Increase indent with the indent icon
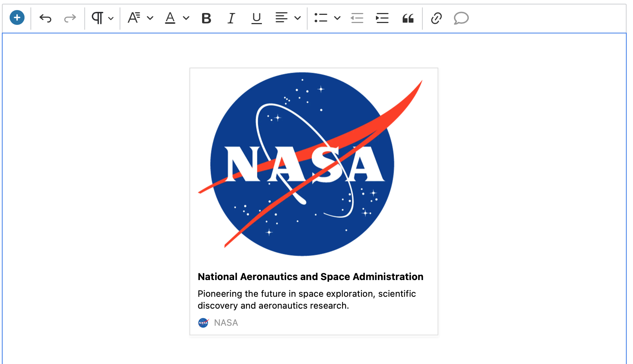The height and width of the screenshot is (364, 633). 382,18
